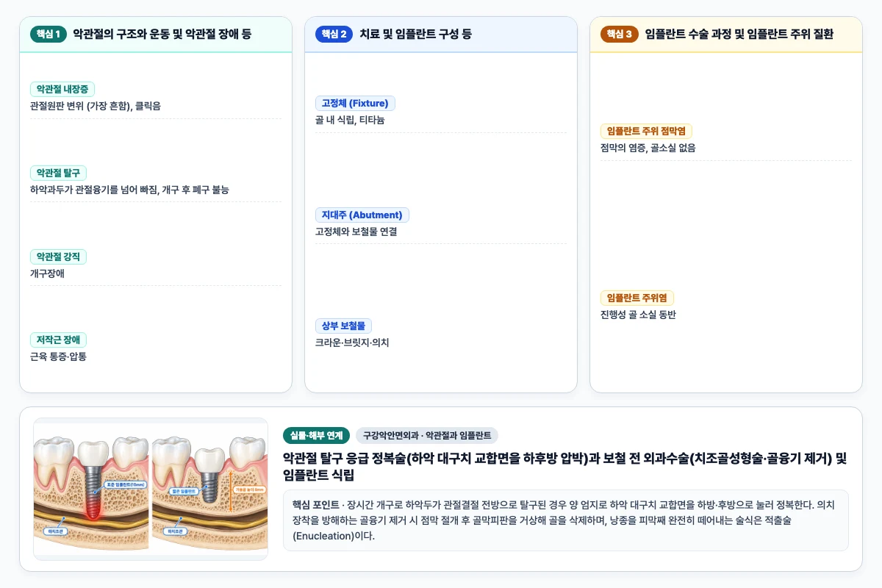Click the 임플란트 주위염 tag

637,298
